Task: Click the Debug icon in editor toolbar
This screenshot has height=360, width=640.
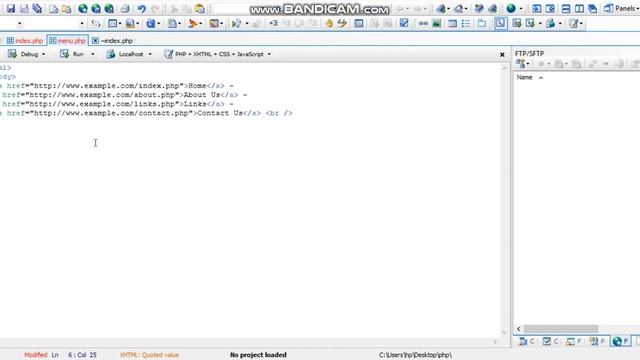Action: tap(12, 54)
